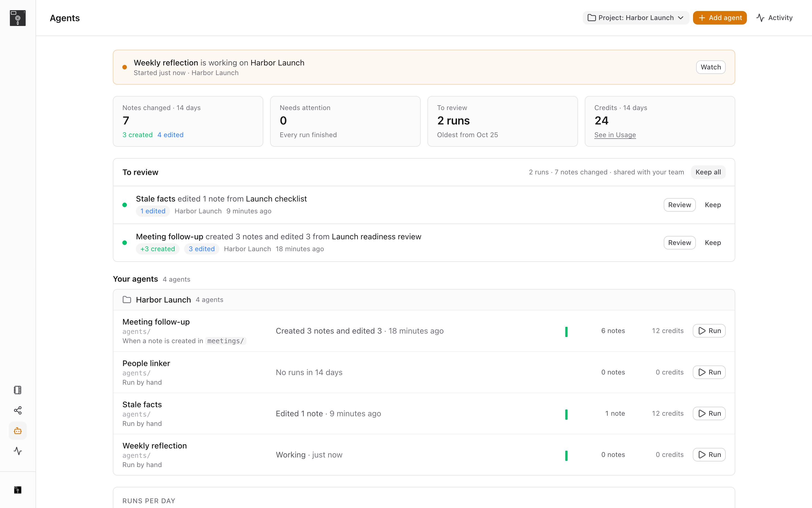The height and width of the screenshot is (508, 812).
Task: Click the Harbor Launch folder icon
Action: tap(127, 300)
